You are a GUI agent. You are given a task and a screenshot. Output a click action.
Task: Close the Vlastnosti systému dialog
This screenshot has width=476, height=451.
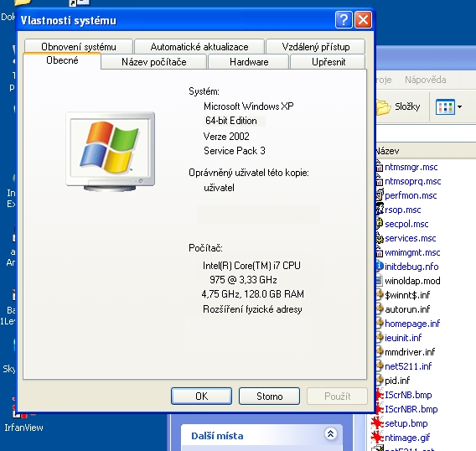(363, 20)
